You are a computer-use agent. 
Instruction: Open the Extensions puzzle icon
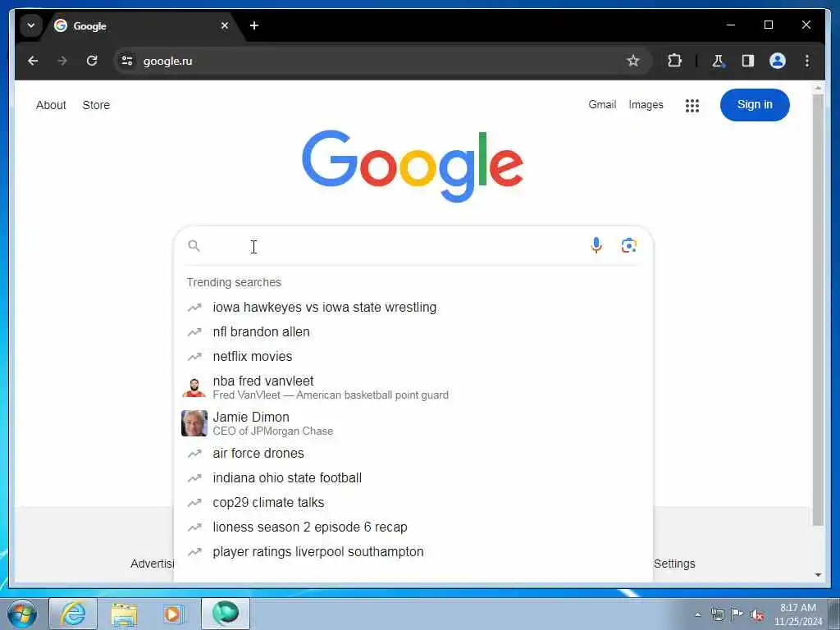tap(674, 61)
